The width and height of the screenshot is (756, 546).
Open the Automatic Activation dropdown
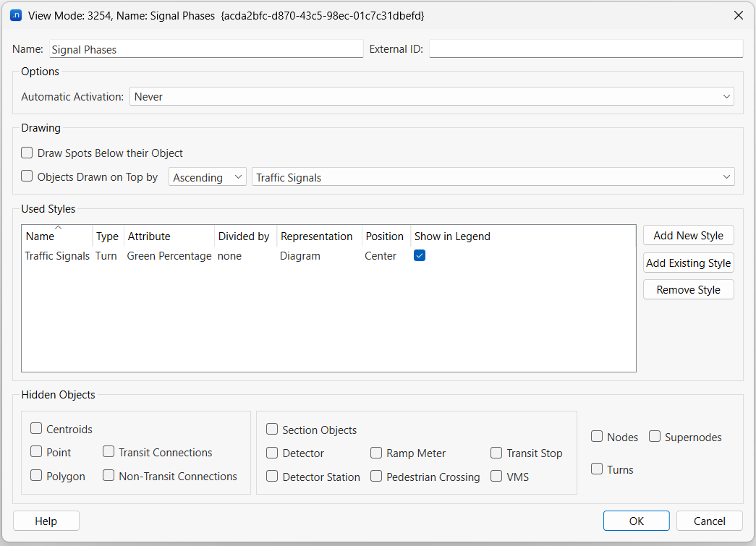click(x=431, y=96)
